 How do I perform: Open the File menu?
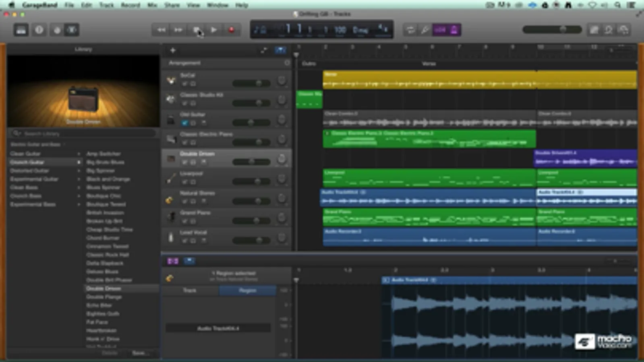(x=69, y=5)
